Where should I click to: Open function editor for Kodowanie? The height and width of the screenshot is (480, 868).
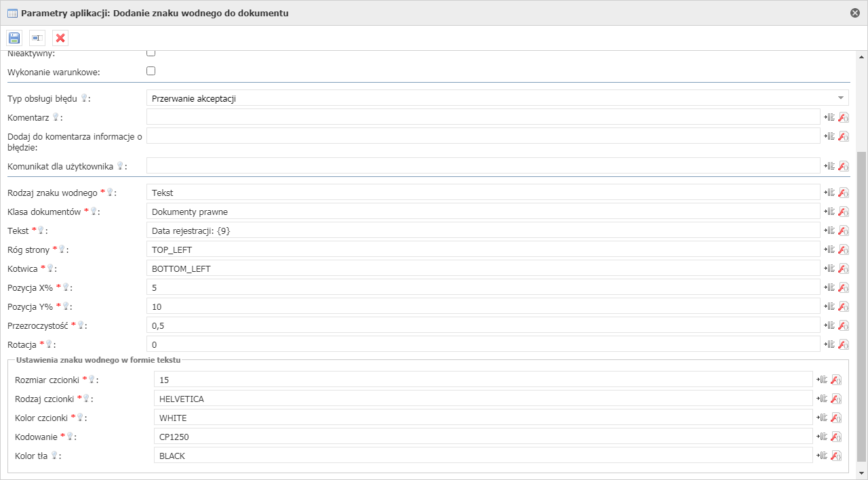[x=836, y=437]
